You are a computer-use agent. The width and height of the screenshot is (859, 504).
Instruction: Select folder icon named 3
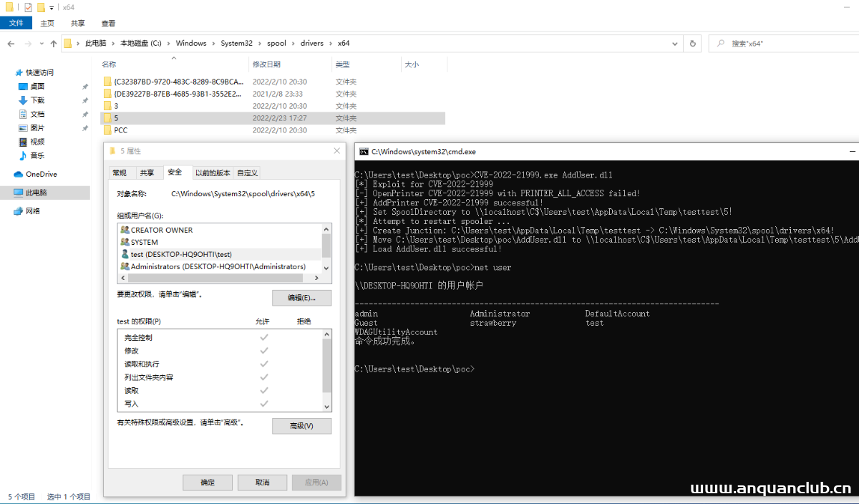pyautogui.click(x=107, y=106)
